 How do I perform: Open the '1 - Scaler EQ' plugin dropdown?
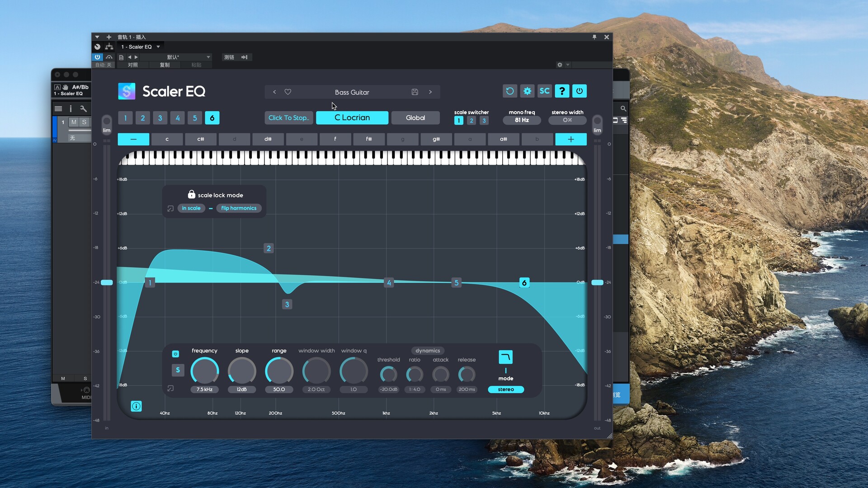coord(141,47)
